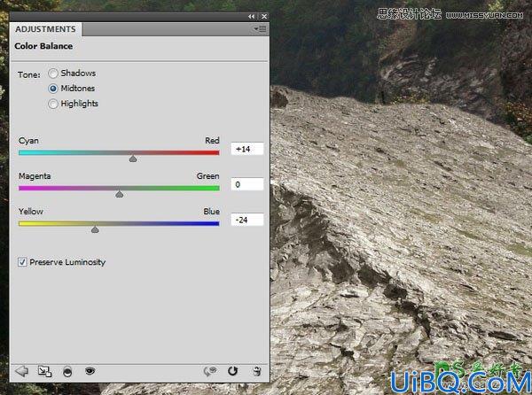Collapse panel with double-arrow icon
This screenshot has height=395, width=532.
[x=251, y=16]
